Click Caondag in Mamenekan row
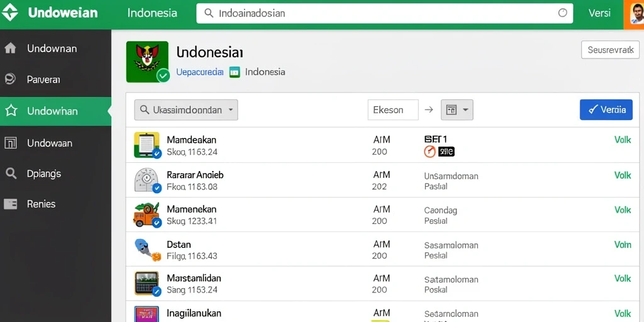The height and width of the screenshot is (322, 644). click(440, 211)
